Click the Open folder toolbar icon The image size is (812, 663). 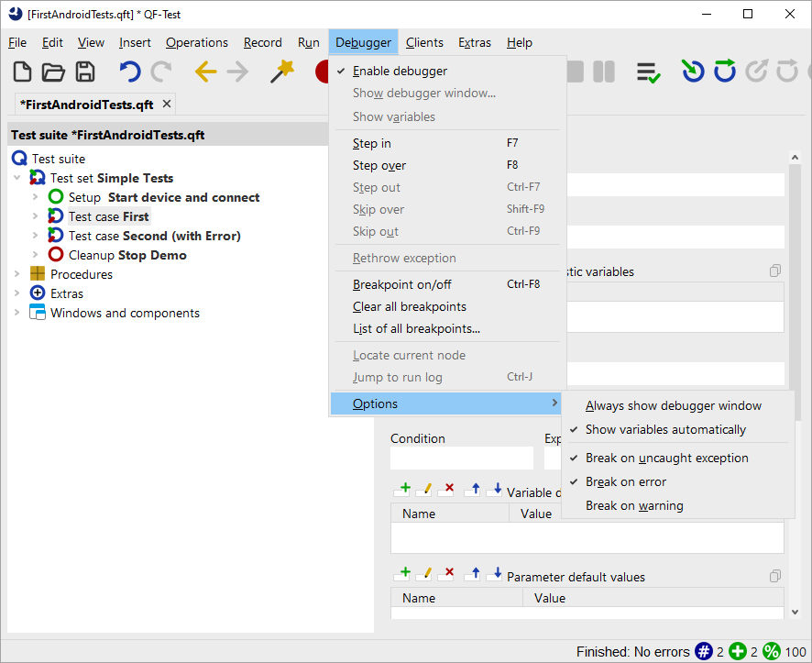click(x=54, y=72)
